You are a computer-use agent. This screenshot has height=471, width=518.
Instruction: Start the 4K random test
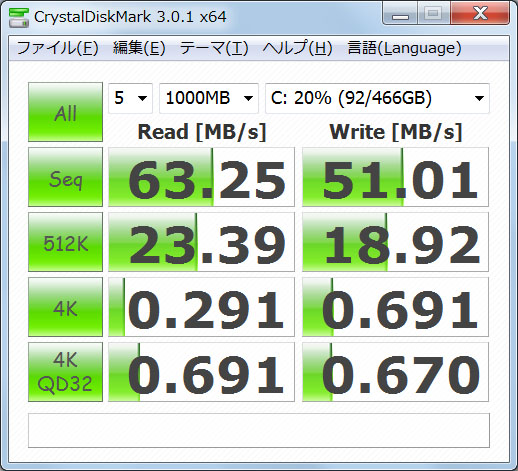coord(65,307)
